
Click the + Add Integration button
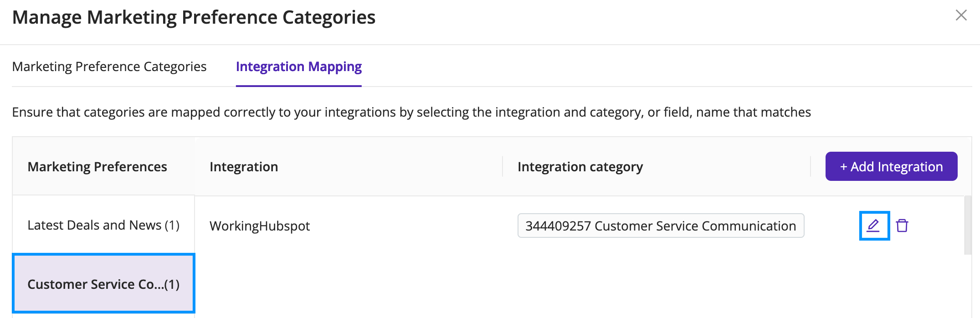(x=891, y=166)
